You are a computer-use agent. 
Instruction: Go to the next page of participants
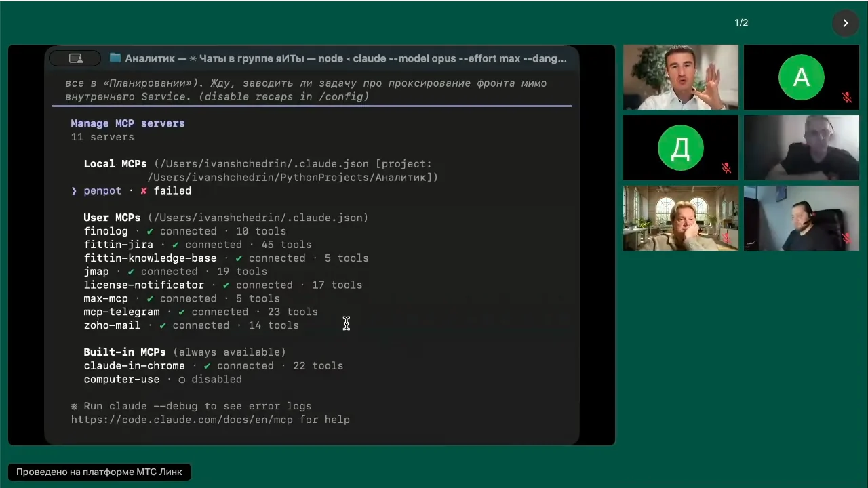845,23
